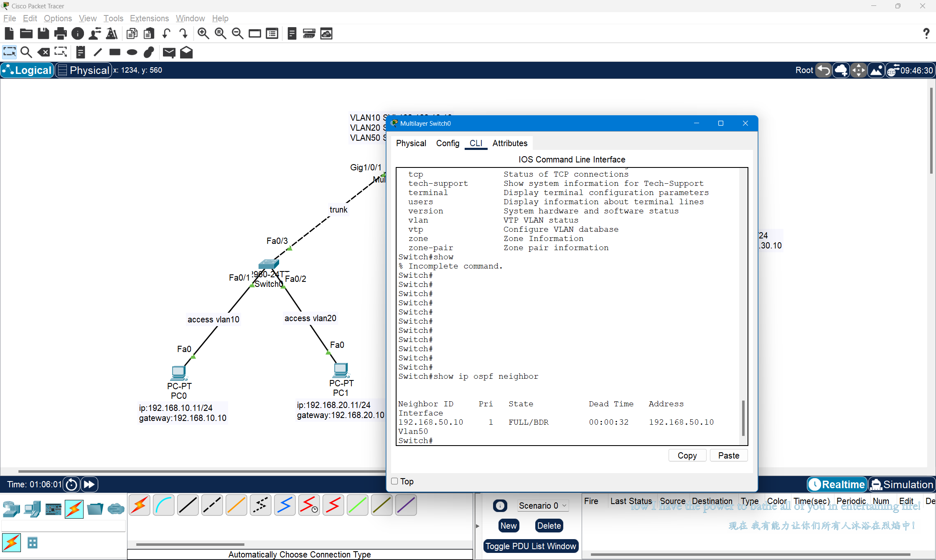Create a new file with toolbar icon
The image size is (936, 560).
pos(9,33)
